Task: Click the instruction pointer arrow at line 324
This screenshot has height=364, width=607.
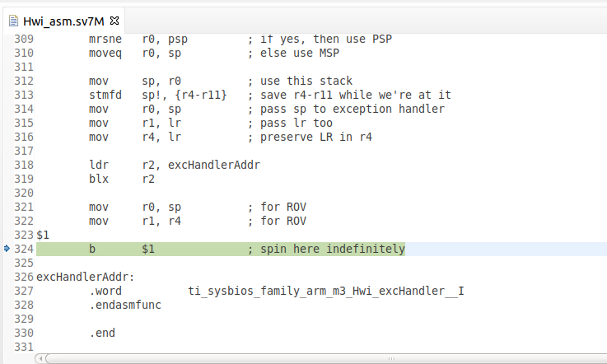Action: tap(7, 248)
